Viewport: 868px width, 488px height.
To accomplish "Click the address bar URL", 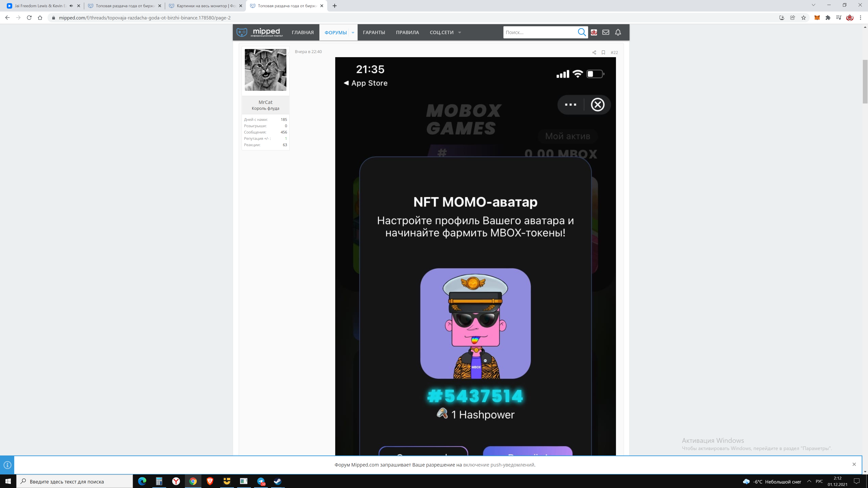I will click(x=145, y=18).
